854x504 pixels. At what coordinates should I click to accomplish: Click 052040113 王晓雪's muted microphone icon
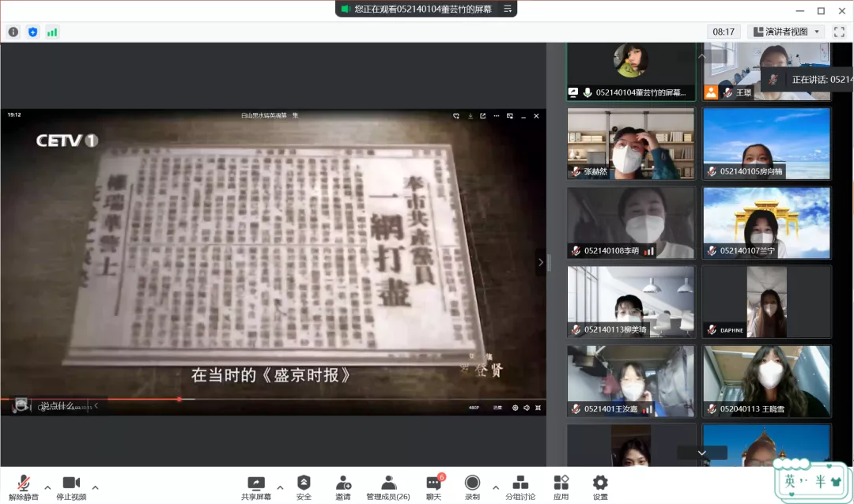coord(712,408)
